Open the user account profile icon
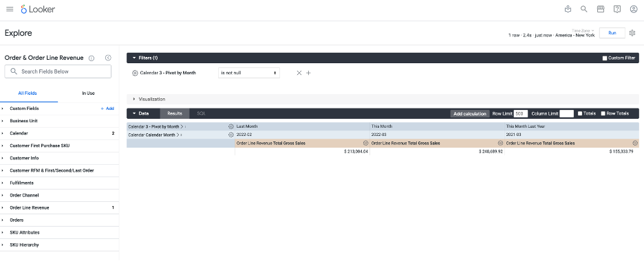The image size is (644, 261). point(634,9)
